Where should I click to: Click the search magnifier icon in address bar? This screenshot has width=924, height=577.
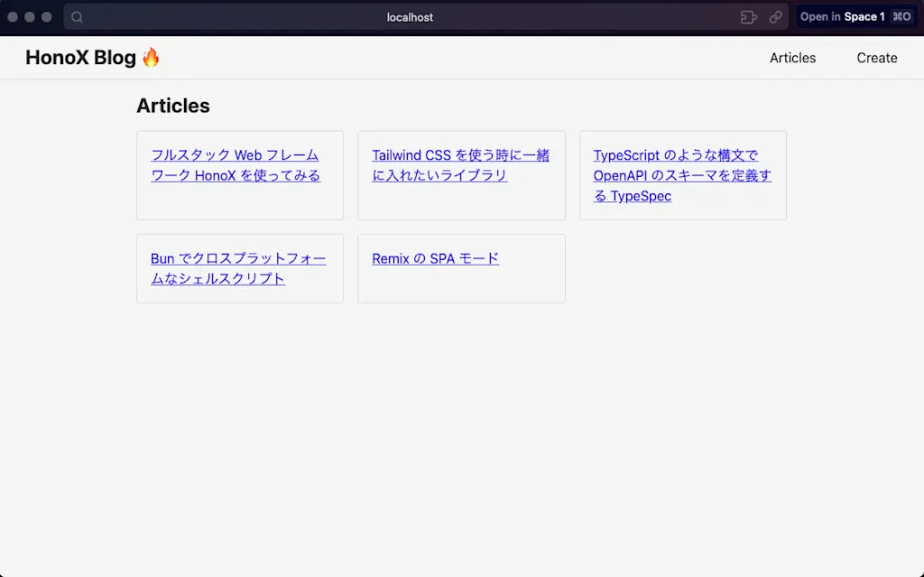(x=78, y=17)
